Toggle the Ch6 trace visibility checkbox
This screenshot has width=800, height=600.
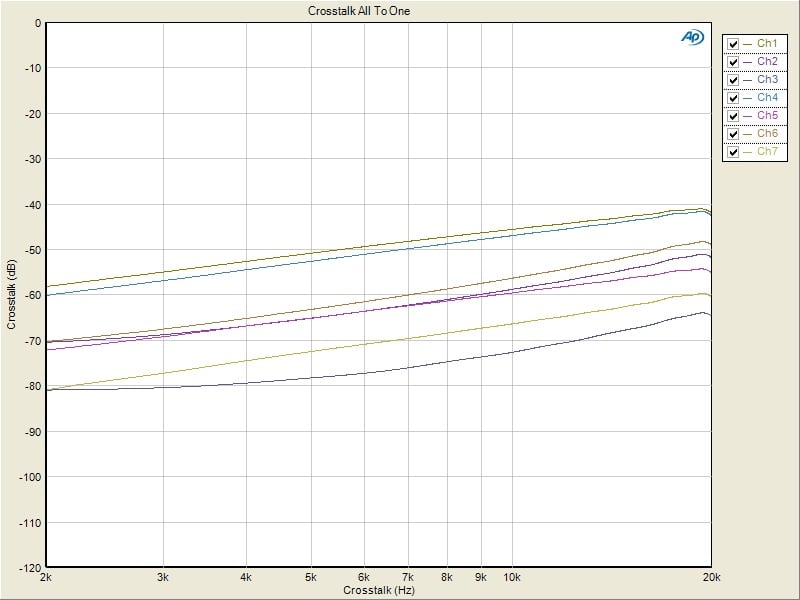click(734, 134)
